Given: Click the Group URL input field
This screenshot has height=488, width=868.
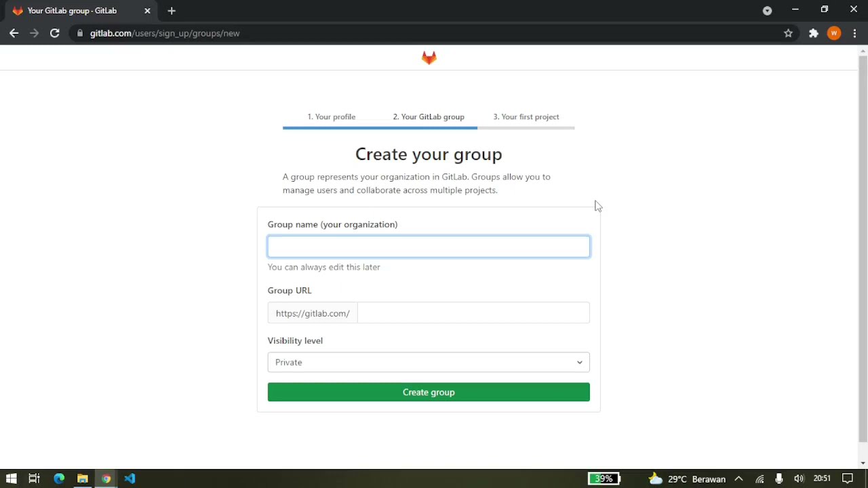Looking at the screenshot, I should pos(473,313).
